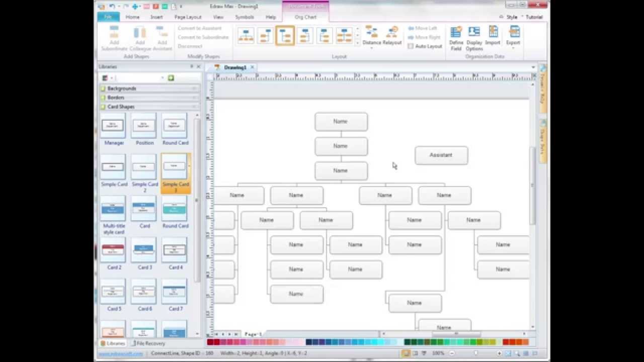Open the File menu

point(108,17)
